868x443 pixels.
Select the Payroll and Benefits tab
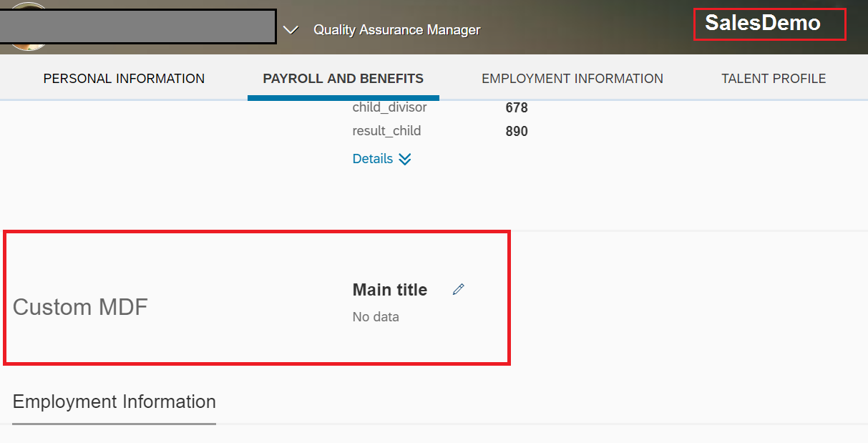343,79
